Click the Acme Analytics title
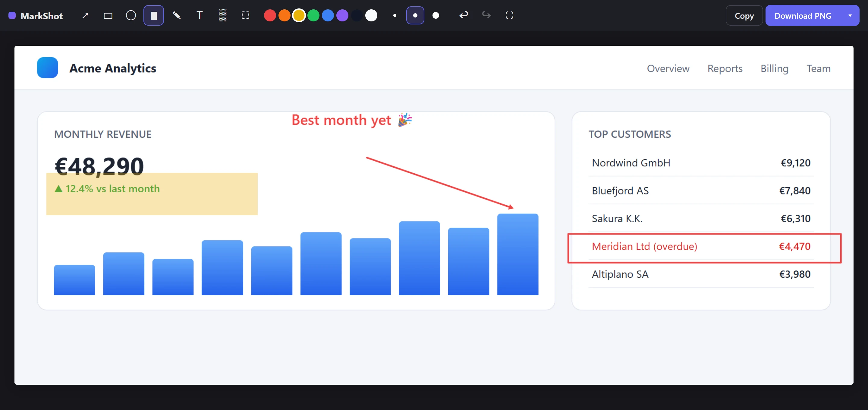Screen dimensions: 868x410 (112, 68)
